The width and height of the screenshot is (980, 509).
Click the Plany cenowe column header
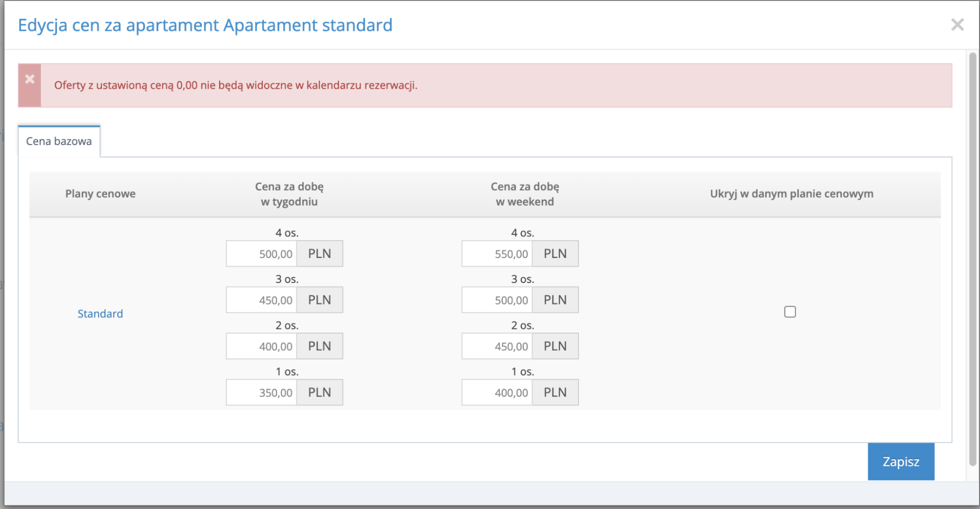(101, 194)
